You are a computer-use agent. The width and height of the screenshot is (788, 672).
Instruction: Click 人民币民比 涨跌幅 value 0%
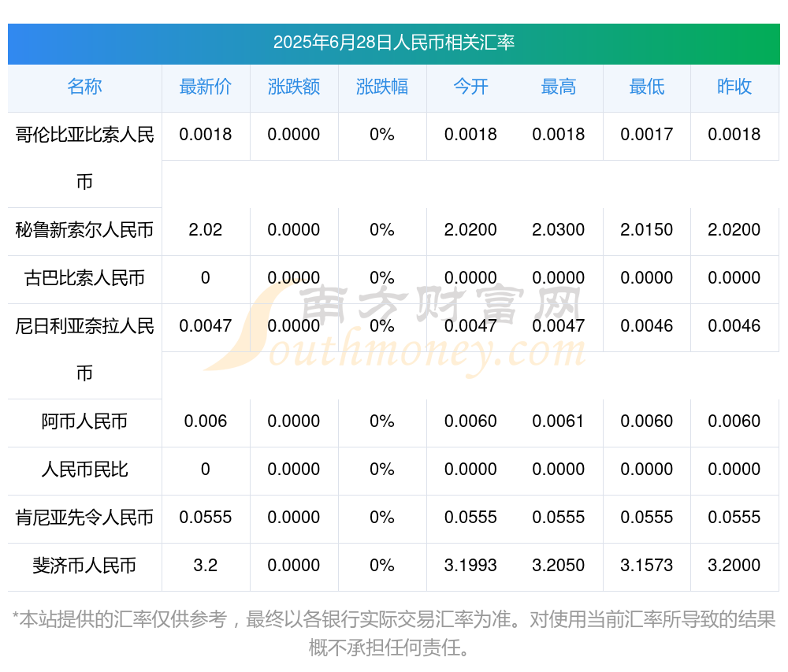(x=382, y=469)
